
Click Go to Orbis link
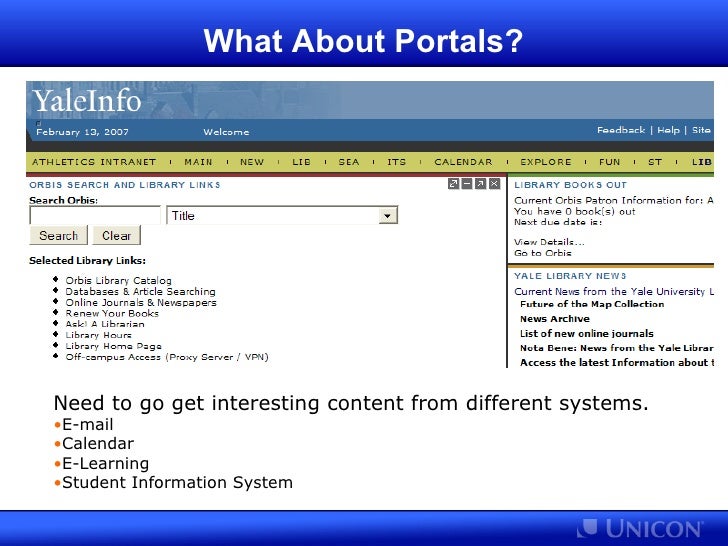tap(543, 253)
